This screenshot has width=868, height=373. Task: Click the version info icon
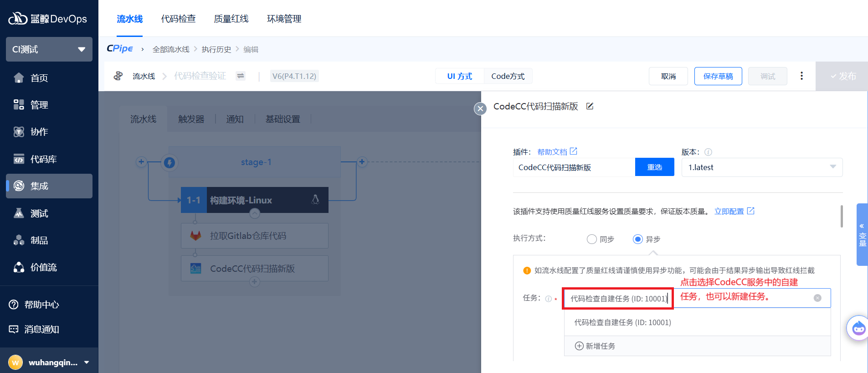tap(708, 152)
